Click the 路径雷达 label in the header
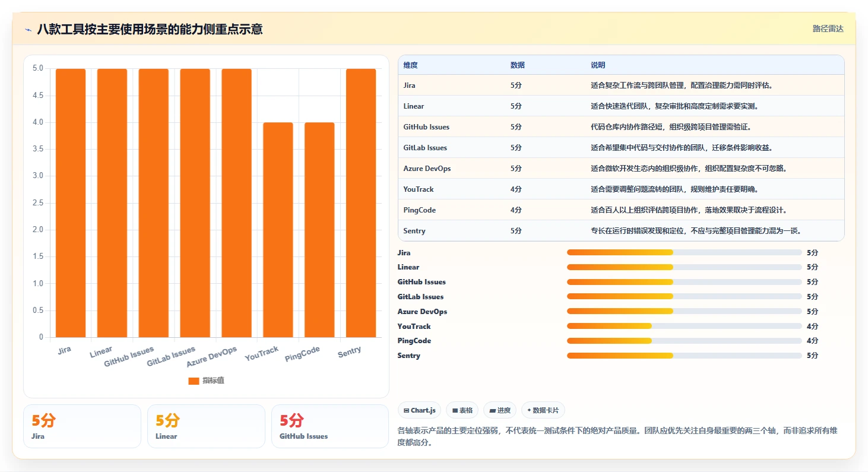The height and width of the screenshot is (472, 868). 828,28
